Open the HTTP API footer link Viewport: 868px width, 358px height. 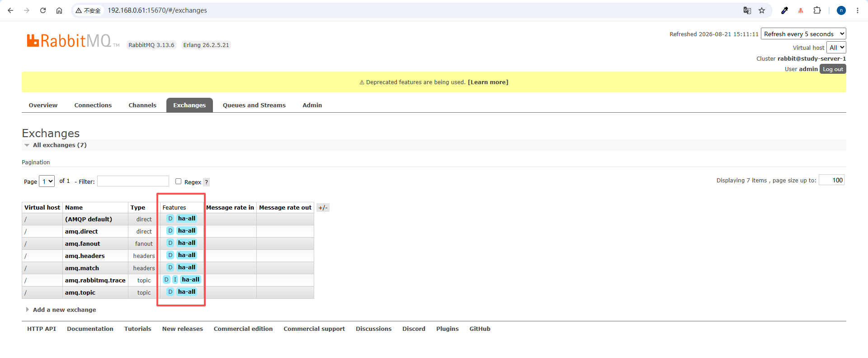tap(42, 329)
